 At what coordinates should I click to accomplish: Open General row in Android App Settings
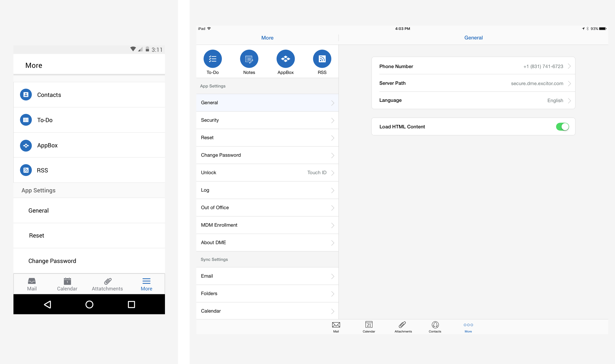point(89,210)
